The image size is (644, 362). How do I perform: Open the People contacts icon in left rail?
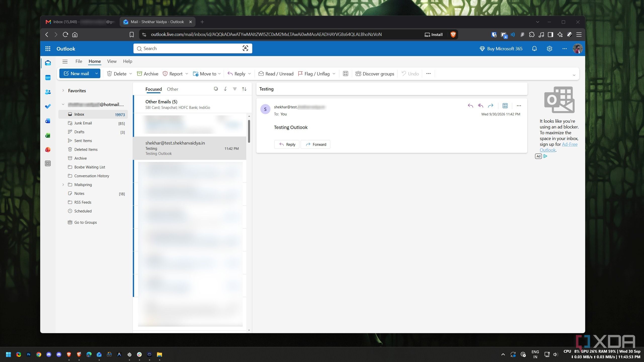click(48, 92)
